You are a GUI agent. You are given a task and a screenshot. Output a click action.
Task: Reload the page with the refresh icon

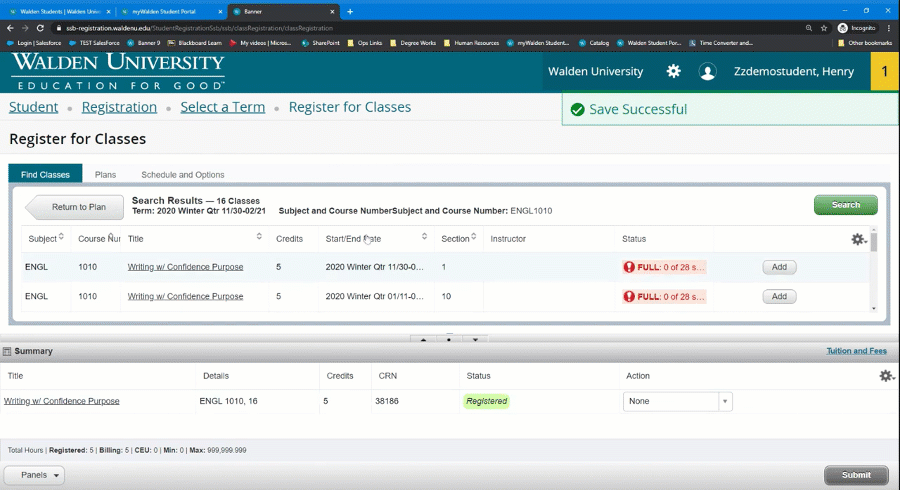tap(40, 28)
